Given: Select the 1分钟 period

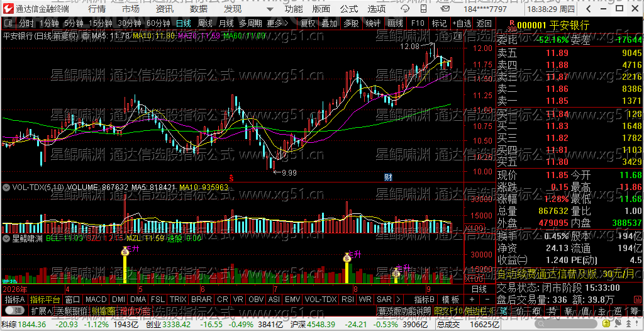Looking at the screenshot, I should (x=48, y=23).
